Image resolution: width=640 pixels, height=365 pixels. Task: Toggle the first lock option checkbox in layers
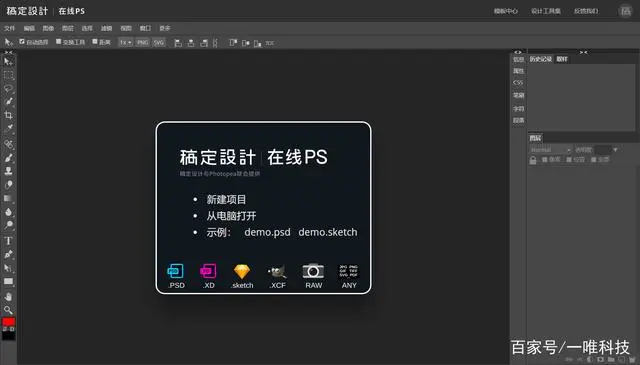pyautogui.click(x=544, y=160)
